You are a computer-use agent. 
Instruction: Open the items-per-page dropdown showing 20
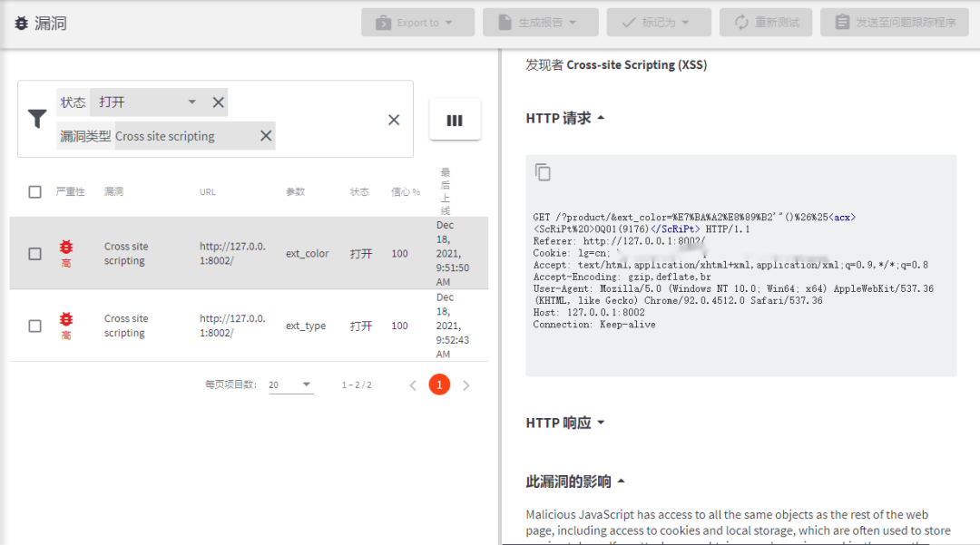(x=290, y=384)
